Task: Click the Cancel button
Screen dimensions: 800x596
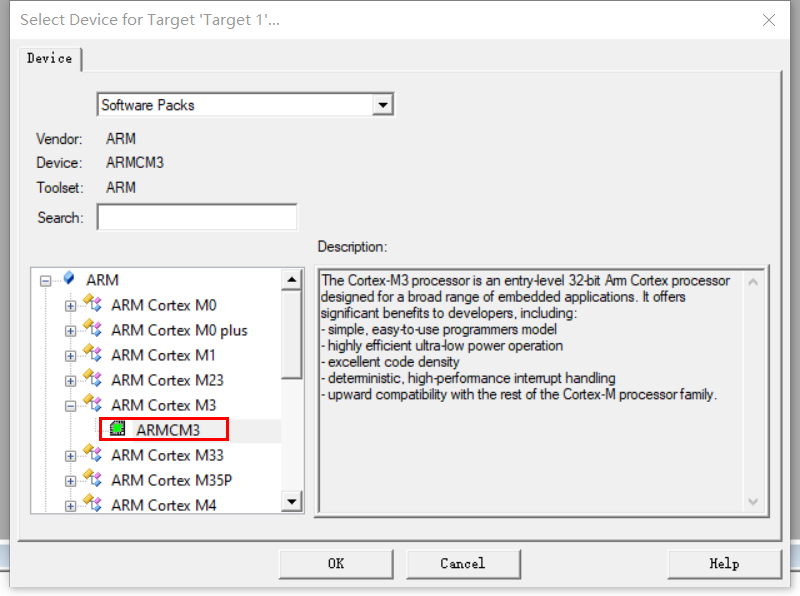Action: tap(463, 564)
